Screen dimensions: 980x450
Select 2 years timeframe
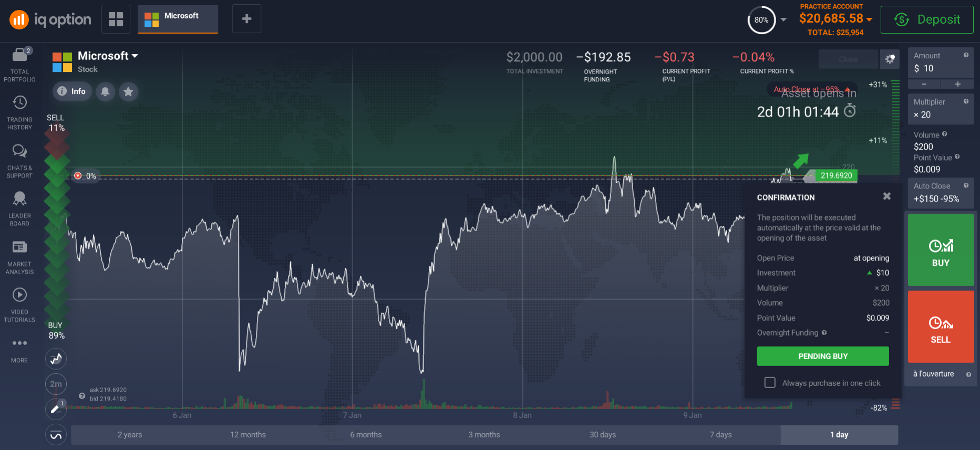[130, 435]
